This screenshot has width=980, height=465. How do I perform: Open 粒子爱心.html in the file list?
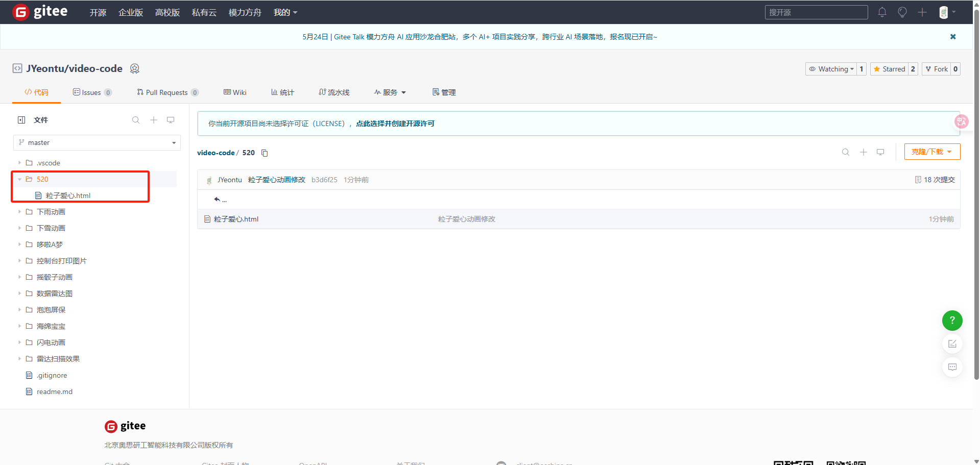(x=236, y=219)
